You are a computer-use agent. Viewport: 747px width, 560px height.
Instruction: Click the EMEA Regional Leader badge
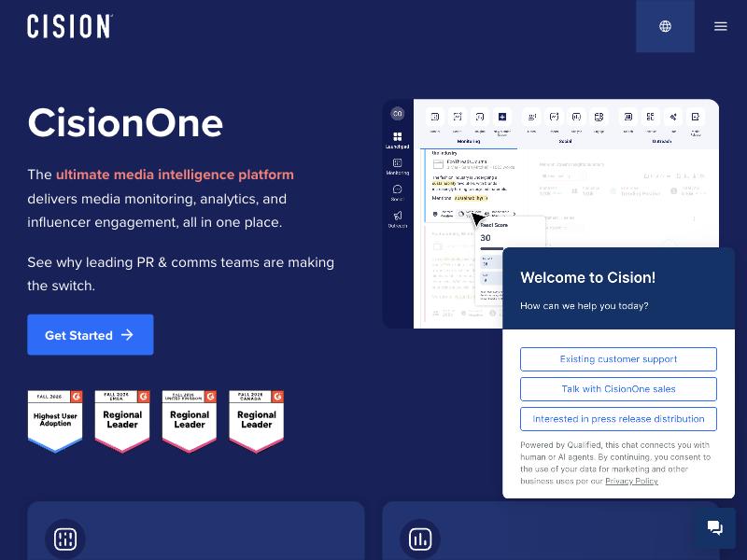(122, 421)
